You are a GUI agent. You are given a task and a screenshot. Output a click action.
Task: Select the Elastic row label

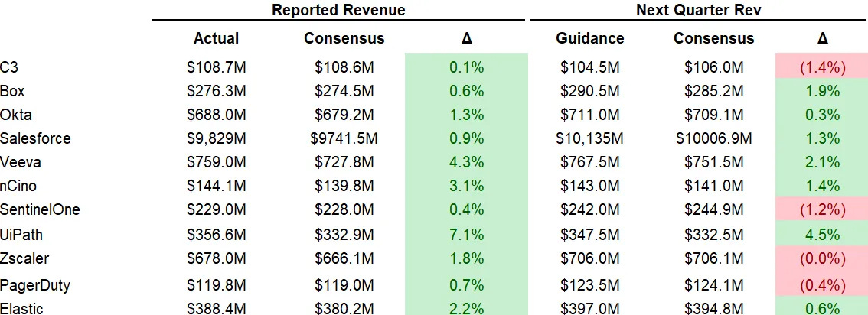[21, 308]
